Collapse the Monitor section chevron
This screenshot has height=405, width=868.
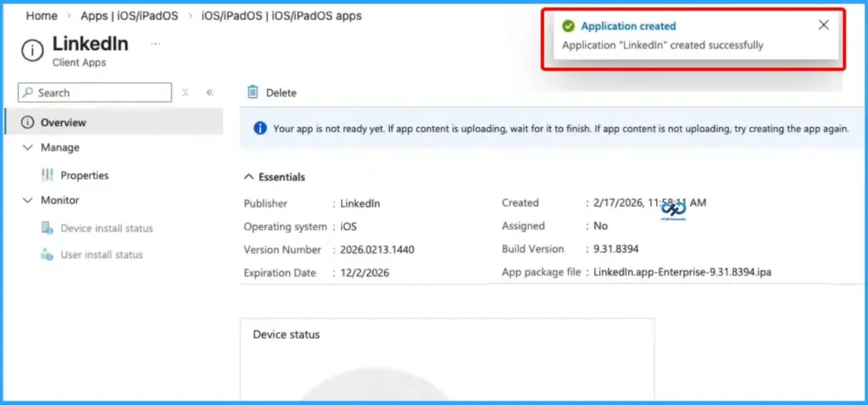coord(28,200)
